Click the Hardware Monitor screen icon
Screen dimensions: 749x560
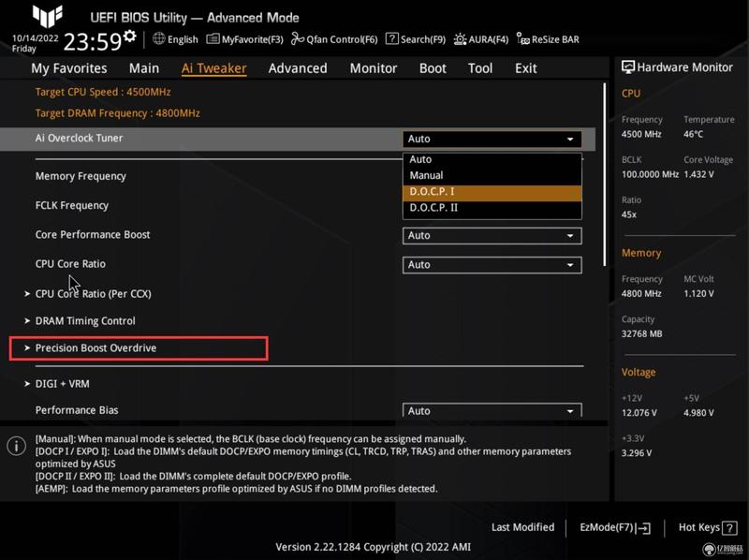(x=627, y=66)
